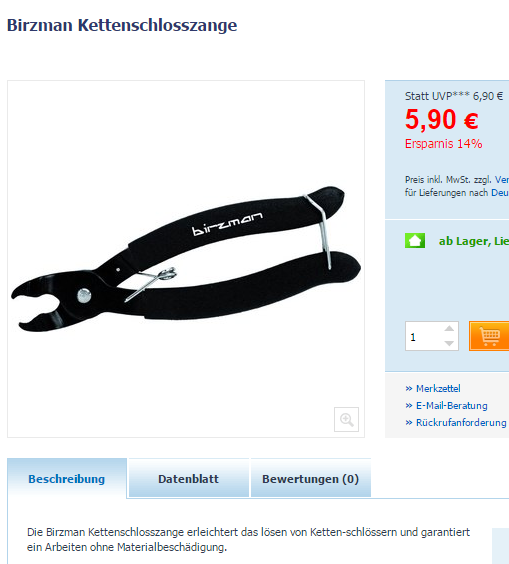509x564 pixels.
Task: Click the Rückrufanforderung link
Action: [461, 422]
